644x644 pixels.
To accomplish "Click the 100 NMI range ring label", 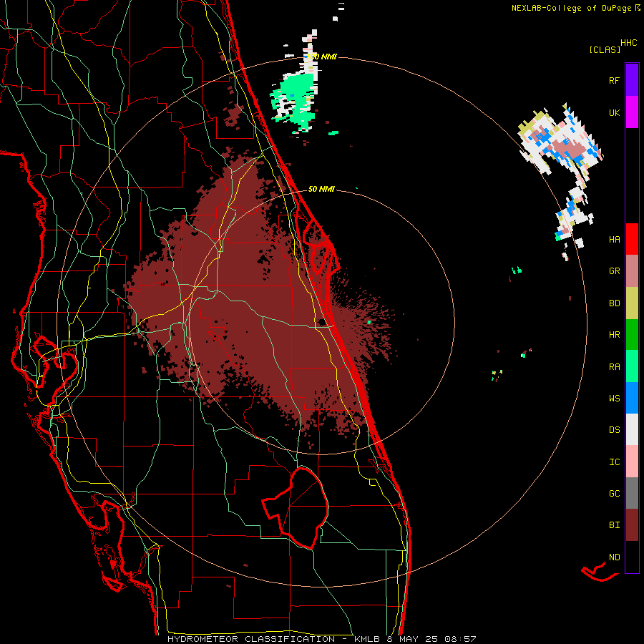I will [x=321, y=57].
